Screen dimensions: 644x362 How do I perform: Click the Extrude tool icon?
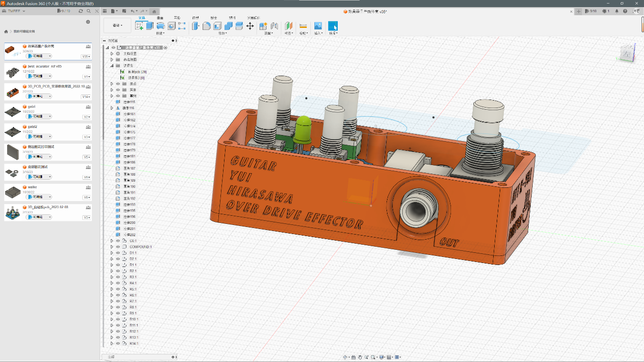150,26
